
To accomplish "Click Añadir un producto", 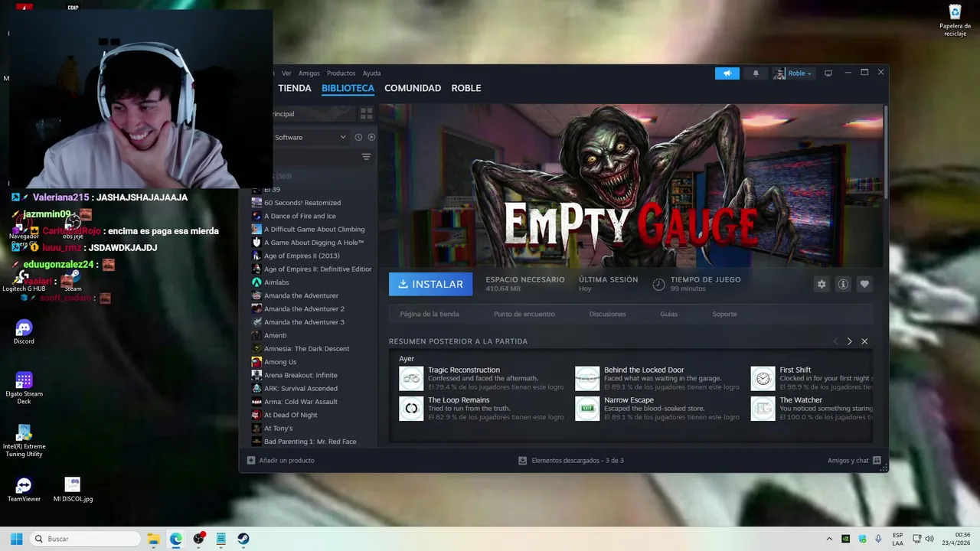I will (280, 461).
